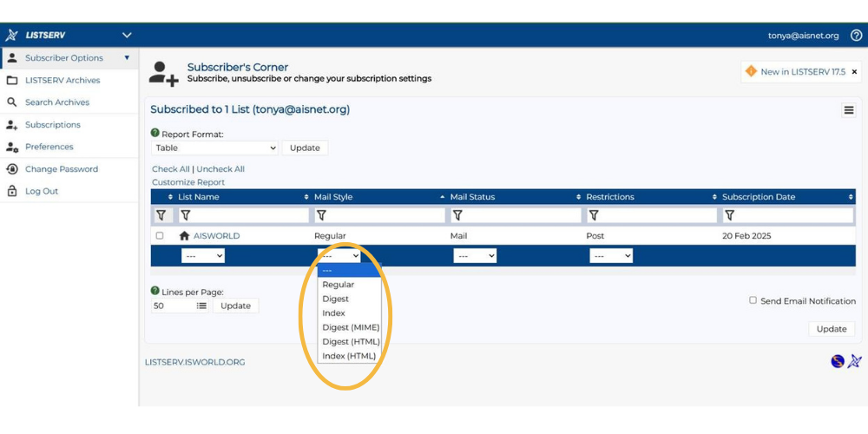This screenshot has height=434, width=868.
Task: Click the Update button at bottom right
Action: point(831,329)
